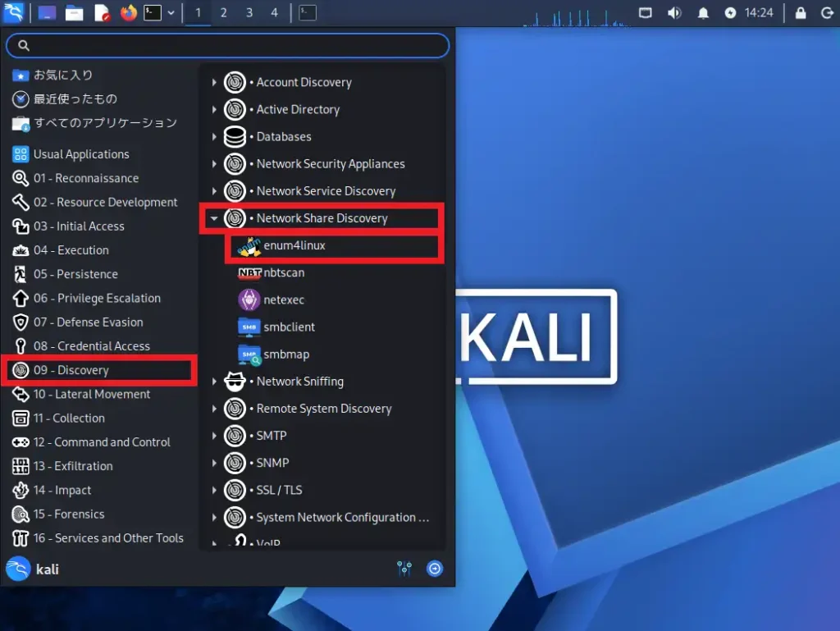Click the logout button at bottom right
840x631 pixels.
[x=435, y=569]
